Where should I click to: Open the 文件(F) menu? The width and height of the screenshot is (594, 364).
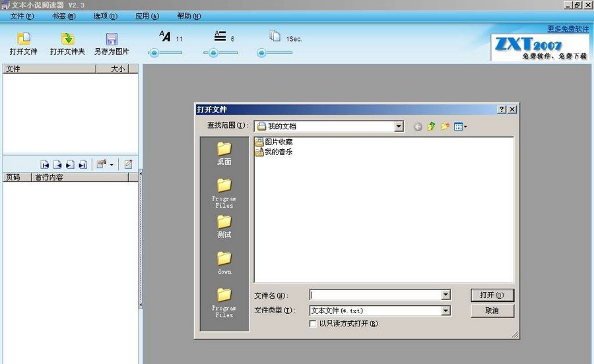(x=22, y=16)
